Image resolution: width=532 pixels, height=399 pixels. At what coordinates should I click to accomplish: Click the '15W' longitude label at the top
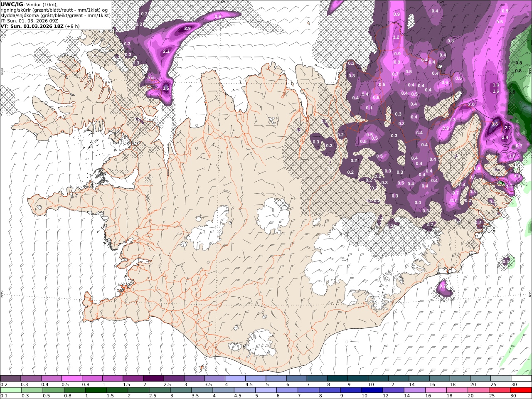coord(440,2)
